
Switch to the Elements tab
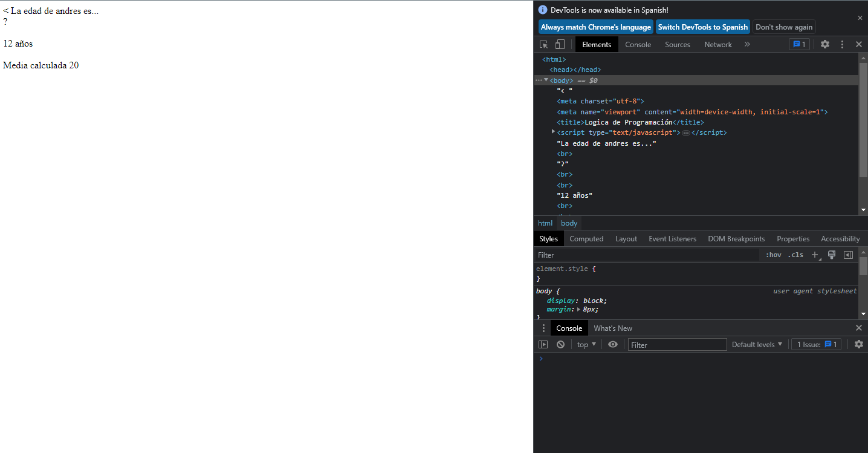pyautogui.click(x=597, y=44)
